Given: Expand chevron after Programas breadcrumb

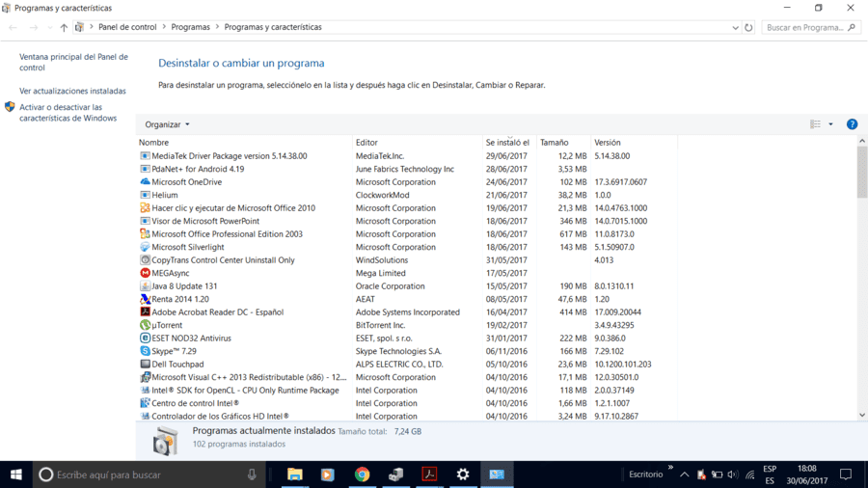Looking at the screenshot, I should (x=217, y=27).
